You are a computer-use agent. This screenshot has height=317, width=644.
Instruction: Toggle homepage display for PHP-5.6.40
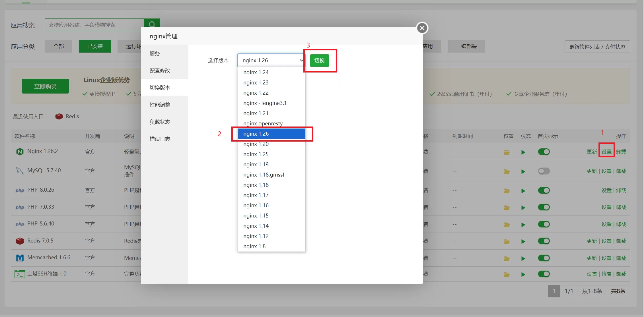coord(544,224)
